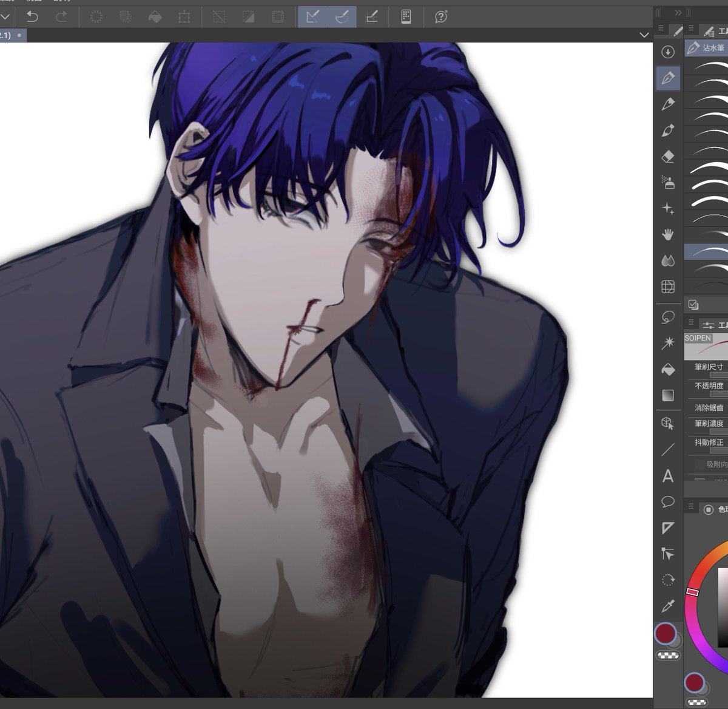Click the Deselect icon in the command bar
728x709 pixels.
[219, 17]
